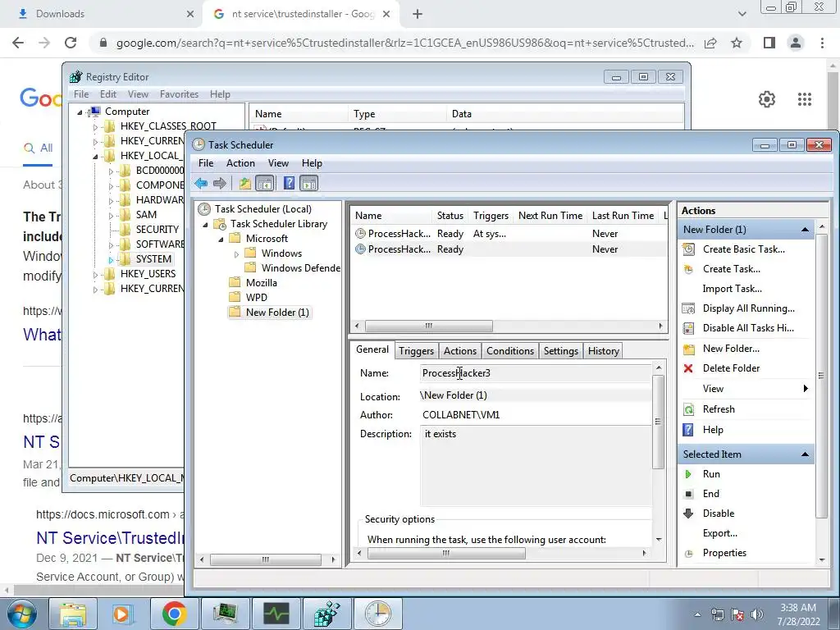The image size is (840, 630).
Task: Open Google Apps grid icon
Action: click(804, 99)
